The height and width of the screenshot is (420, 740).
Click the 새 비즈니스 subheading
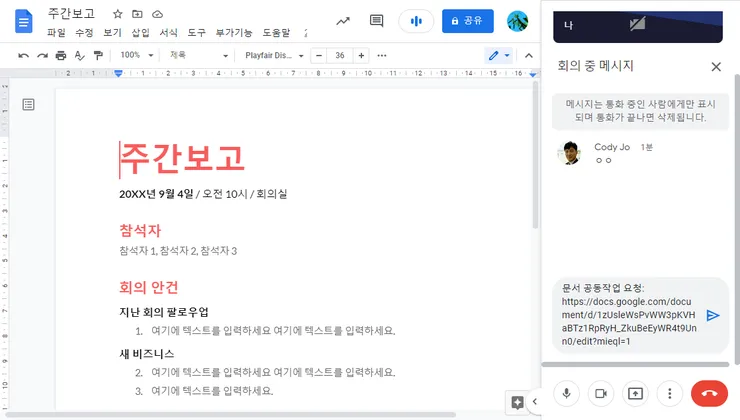(147, 353)
